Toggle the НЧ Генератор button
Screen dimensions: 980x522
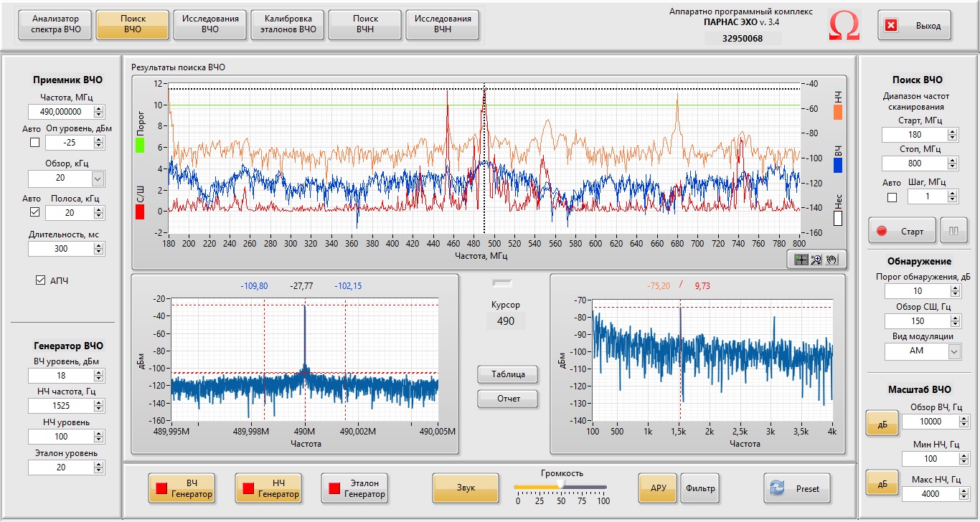coord(268,488)
